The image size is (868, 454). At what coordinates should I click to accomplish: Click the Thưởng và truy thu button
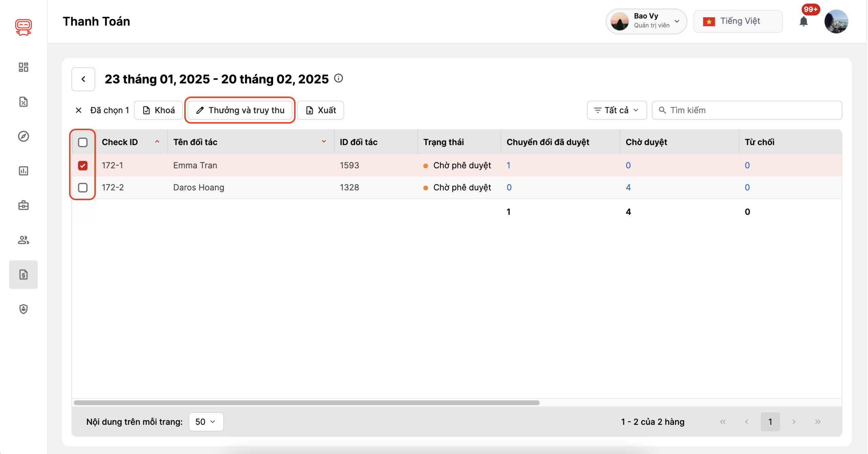240,110
